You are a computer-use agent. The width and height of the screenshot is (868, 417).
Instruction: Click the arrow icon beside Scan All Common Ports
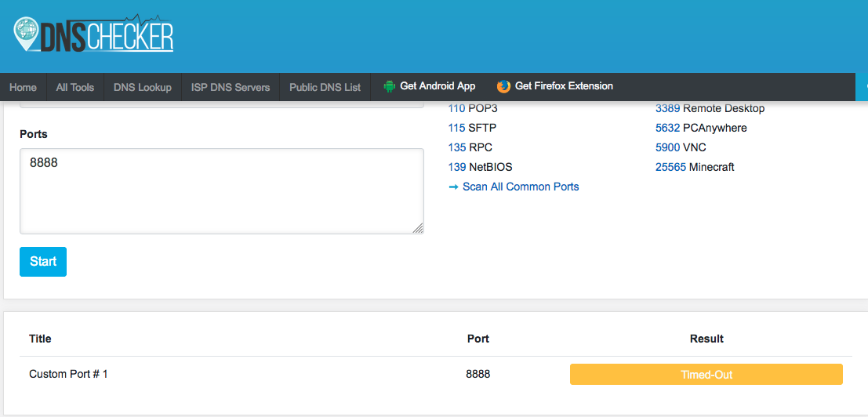point(453,187)
